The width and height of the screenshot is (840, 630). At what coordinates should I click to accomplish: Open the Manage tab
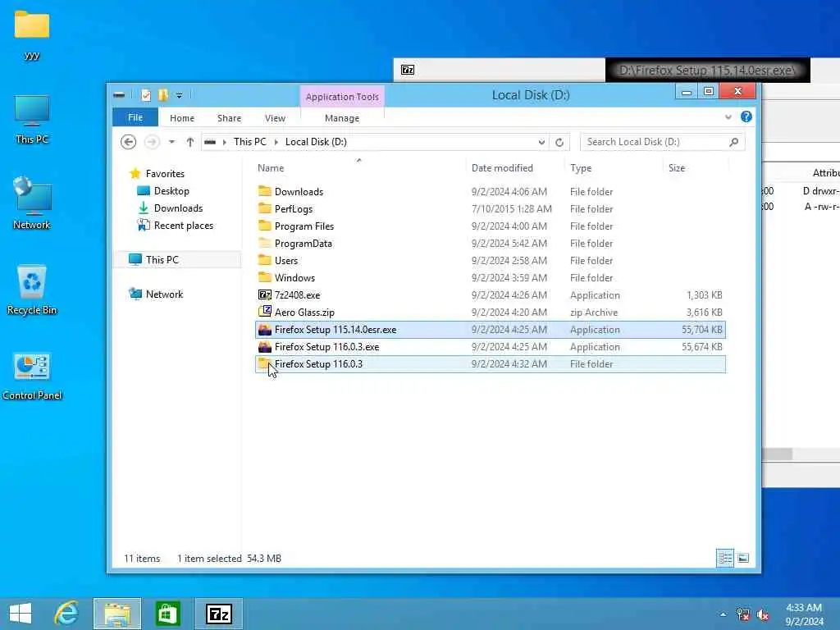[x=342, y=118]
